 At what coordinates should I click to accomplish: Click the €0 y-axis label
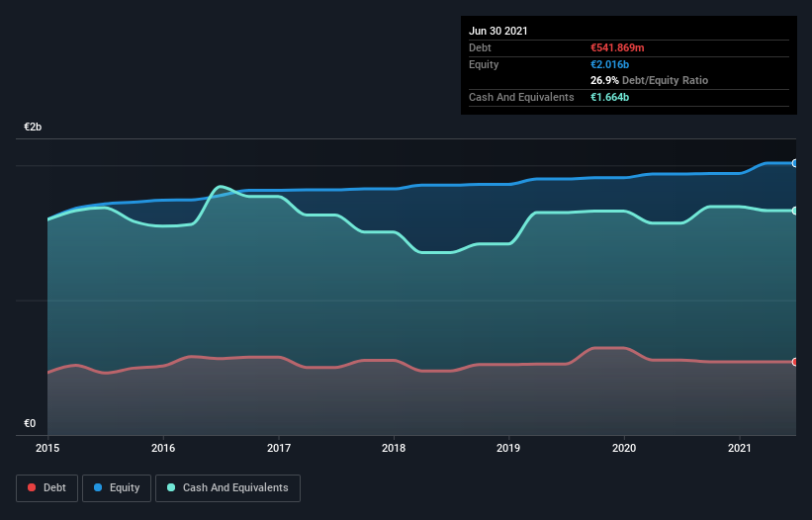(30, 423)
